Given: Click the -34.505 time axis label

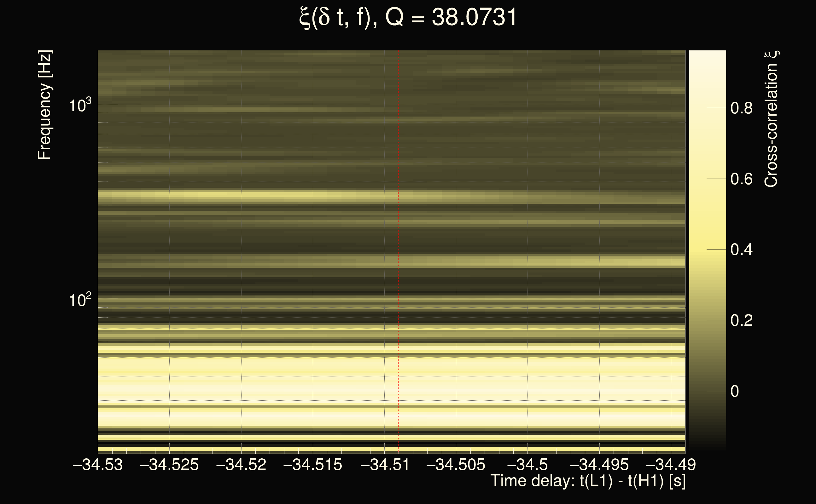Looking at the screenshot, I should pos(456,465).
